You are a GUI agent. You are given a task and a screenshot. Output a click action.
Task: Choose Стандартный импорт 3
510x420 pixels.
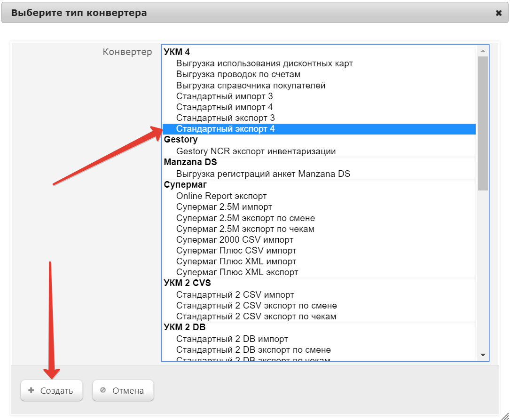319,96
